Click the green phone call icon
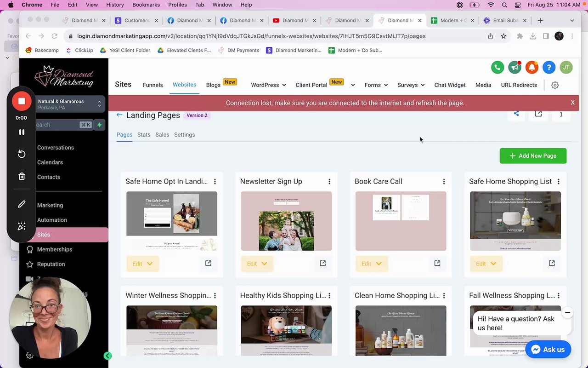This screenshot has width=588, height=368. 498,67
